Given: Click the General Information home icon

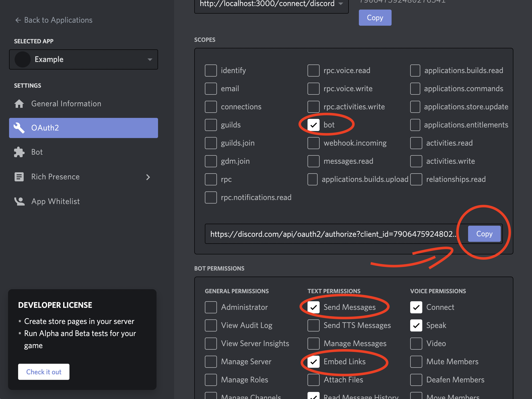Looking at the screenshot, I should 19,104.
